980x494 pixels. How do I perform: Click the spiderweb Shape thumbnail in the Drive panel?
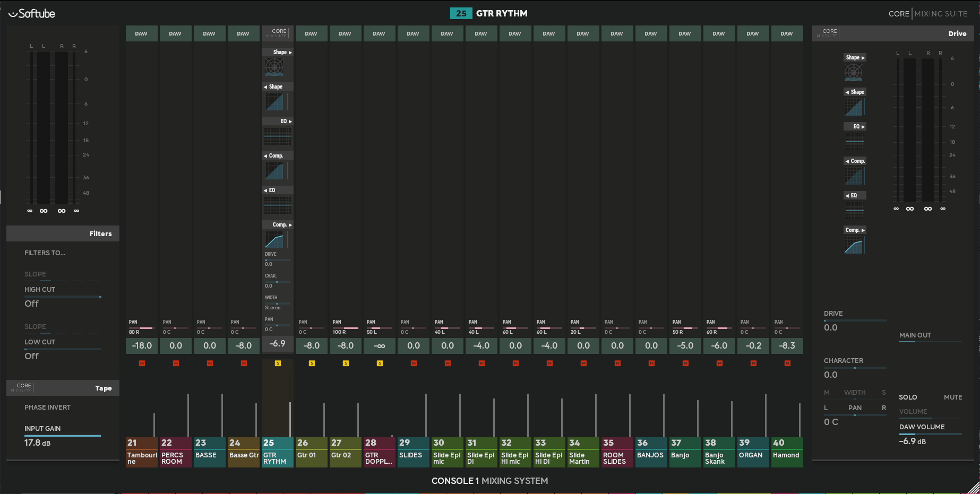(x=853, y=72)
